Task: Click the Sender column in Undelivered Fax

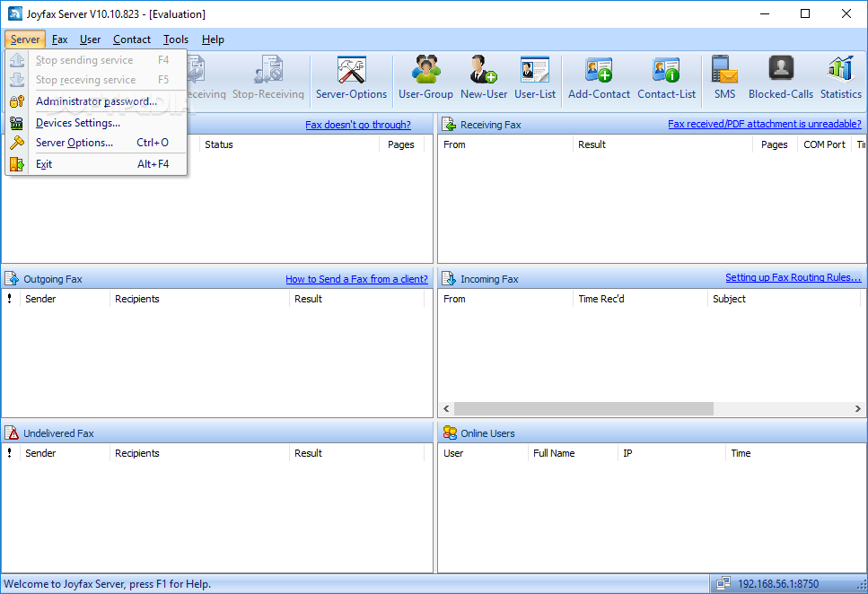Action: 65,453
